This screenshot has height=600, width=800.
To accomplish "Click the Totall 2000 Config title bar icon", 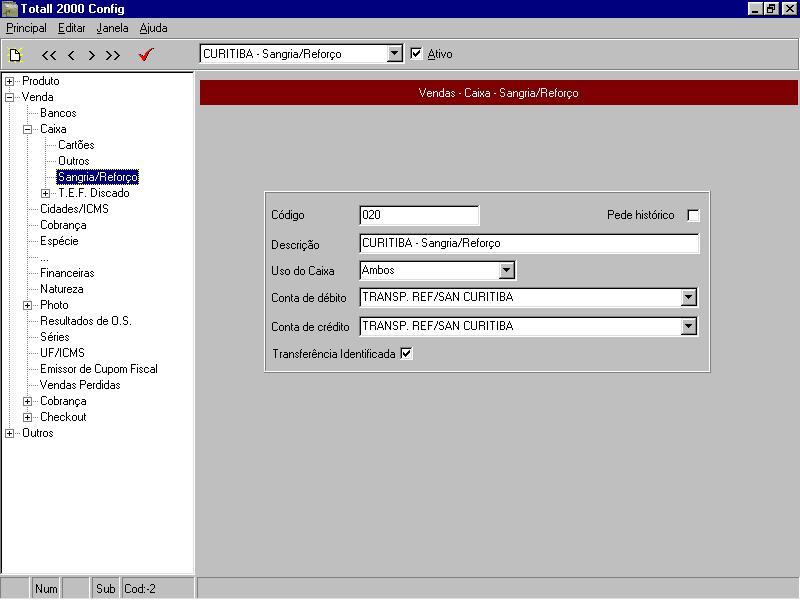I will pos(9,9).
